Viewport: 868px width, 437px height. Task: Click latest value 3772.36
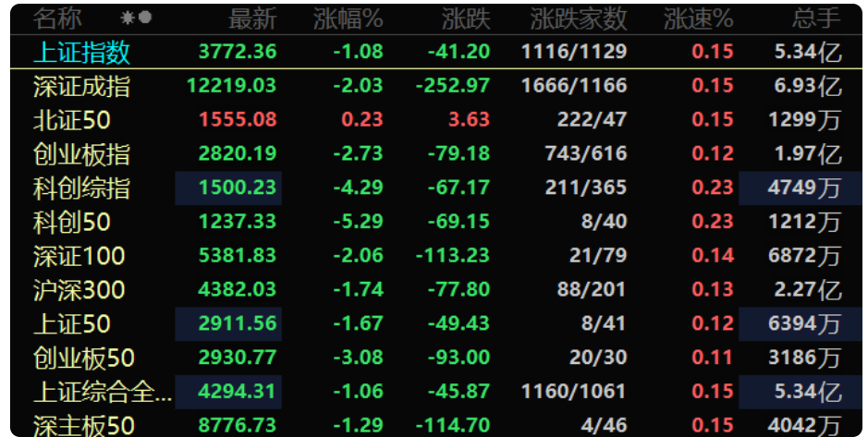(x=238, y=52)
